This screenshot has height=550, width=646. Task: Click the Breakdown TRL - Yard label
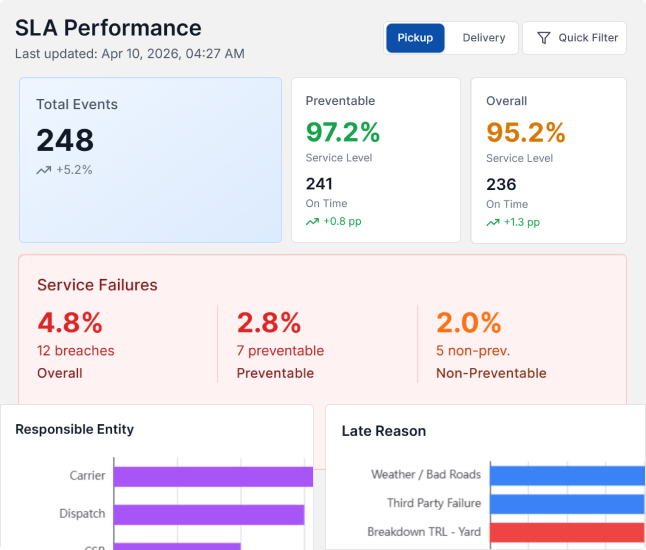pyautogui.click(x=424, y=532)
